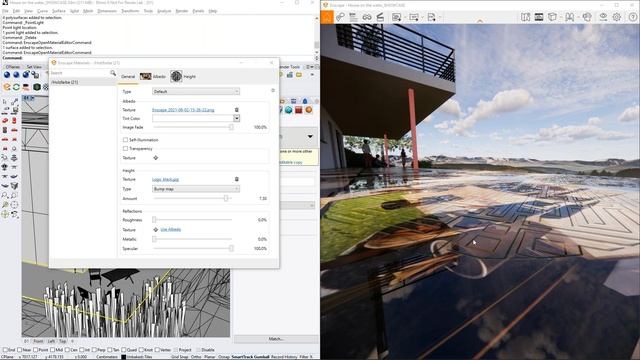Viewport: 640px width, 360px height.
Task: Click the orange Enscape icon in Rhino toolbar
Action: pos(7,87)
